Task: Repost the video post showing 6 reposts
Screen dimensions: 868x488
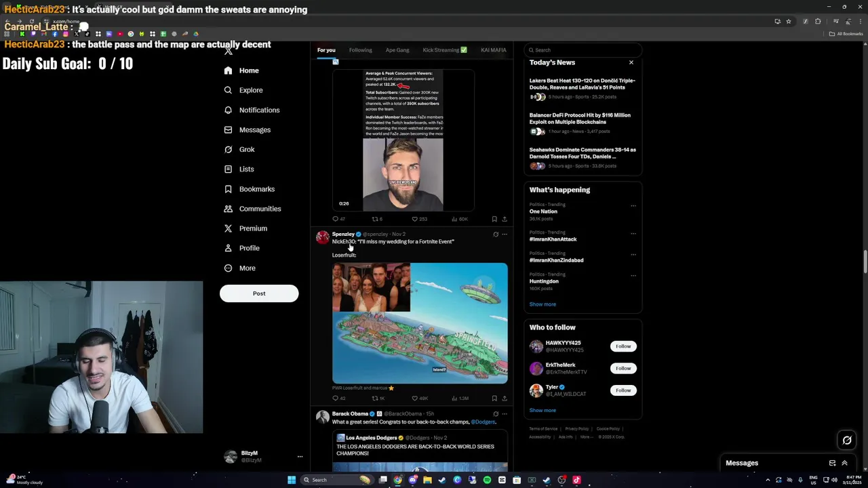Action: tap(377, 219)
